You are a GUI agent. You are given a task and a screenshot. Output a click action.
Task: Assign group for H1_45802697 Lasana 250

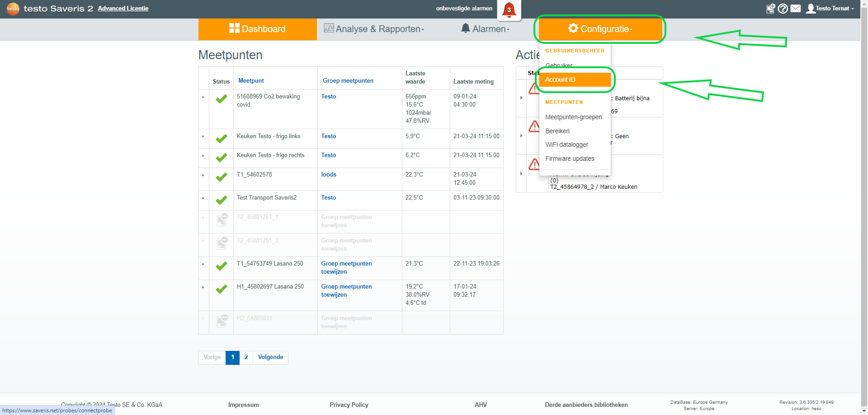(346, 291)
